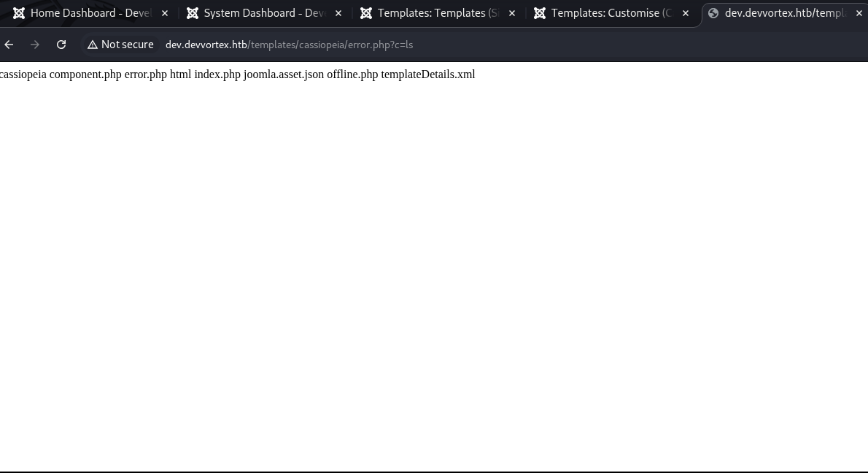This screenshot has height=473, width=868.
Task: Click Joomla favicon on Templates: Templates tab
Action: point(366,13)
